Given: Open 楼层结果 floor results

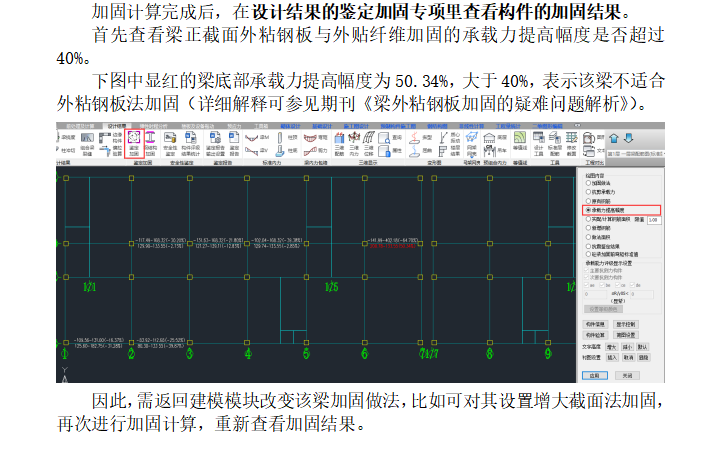Looking at the screenshot, I should (x=449, y=151).
